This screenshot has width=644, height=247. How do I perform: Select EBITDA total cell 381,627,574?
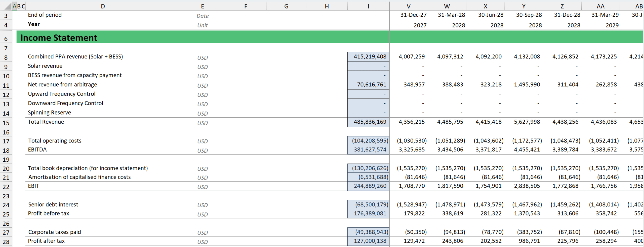(368, 150)
